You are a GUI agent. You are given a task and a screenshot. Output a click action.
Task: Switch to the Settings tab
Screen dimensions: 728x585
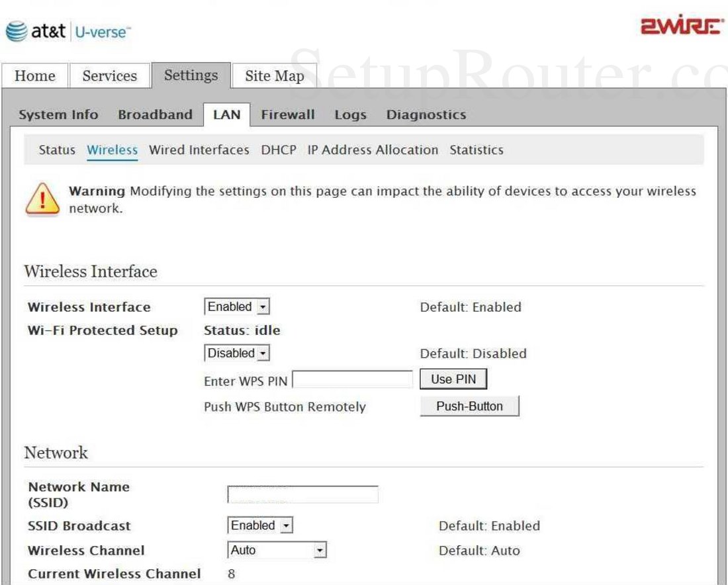point(191,75)
